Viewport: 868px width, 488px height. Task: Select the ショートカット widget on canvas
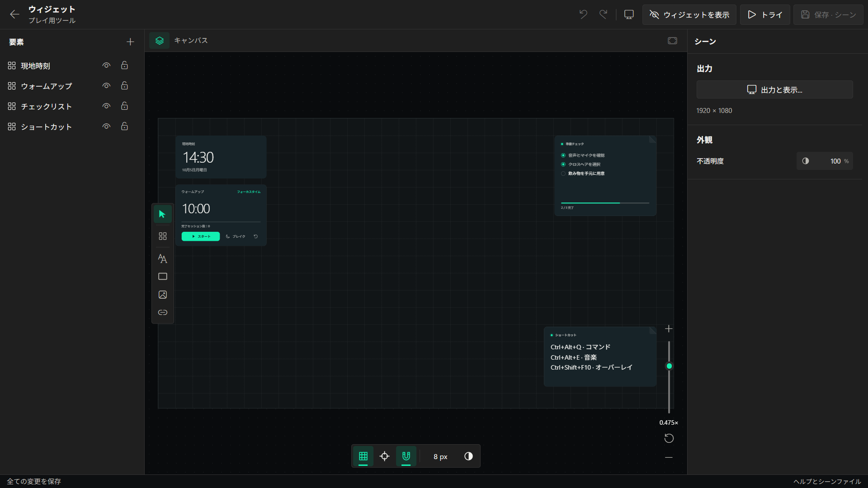coord(600,357)
